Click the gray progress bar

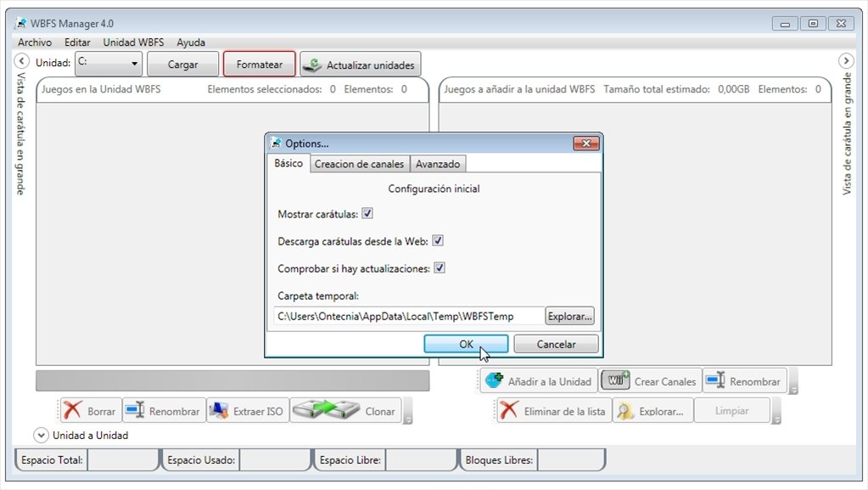(232, 380)
